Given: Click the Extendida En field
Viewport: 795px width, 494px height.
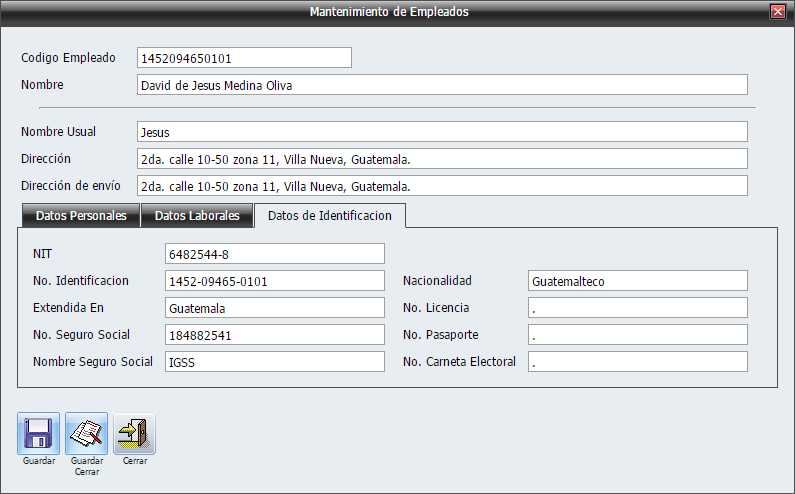Looking at the screenshot, I should 274,308.
